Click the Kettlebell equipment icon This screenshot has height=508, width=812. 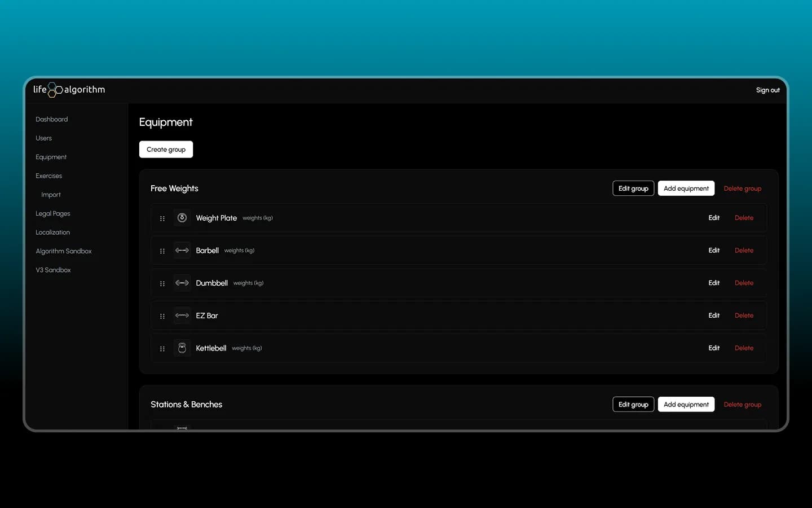(x=182, y=348)
